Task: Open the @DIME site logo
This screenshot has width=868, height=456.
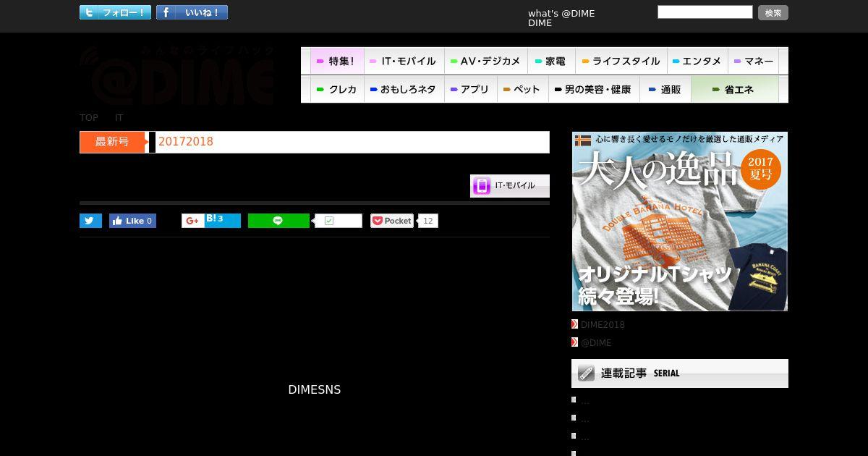Action: pos(177,75)
